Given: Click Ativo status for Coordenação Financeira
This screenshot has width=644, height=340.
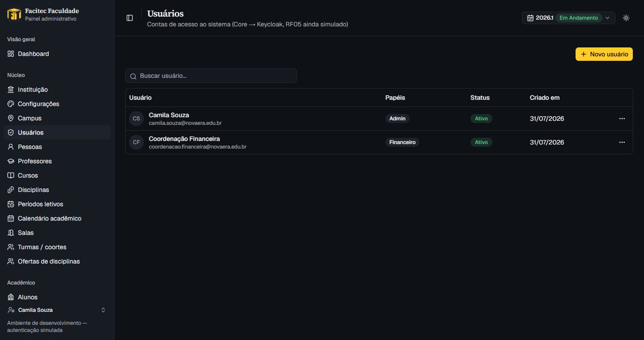Looking at the screenshot, I should click(481, 142).
